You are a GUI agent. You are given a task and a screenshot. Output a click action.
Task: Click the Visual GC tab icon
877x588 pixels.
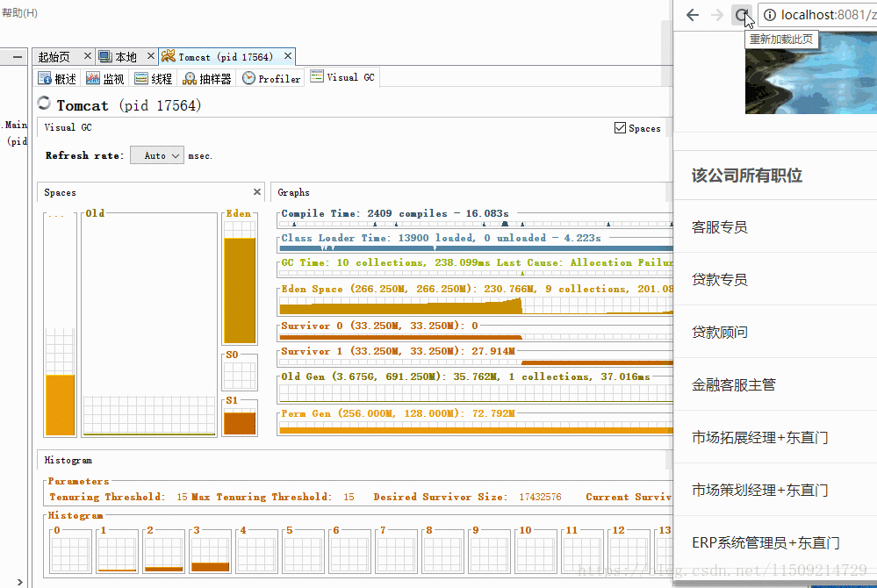[317, 76]
